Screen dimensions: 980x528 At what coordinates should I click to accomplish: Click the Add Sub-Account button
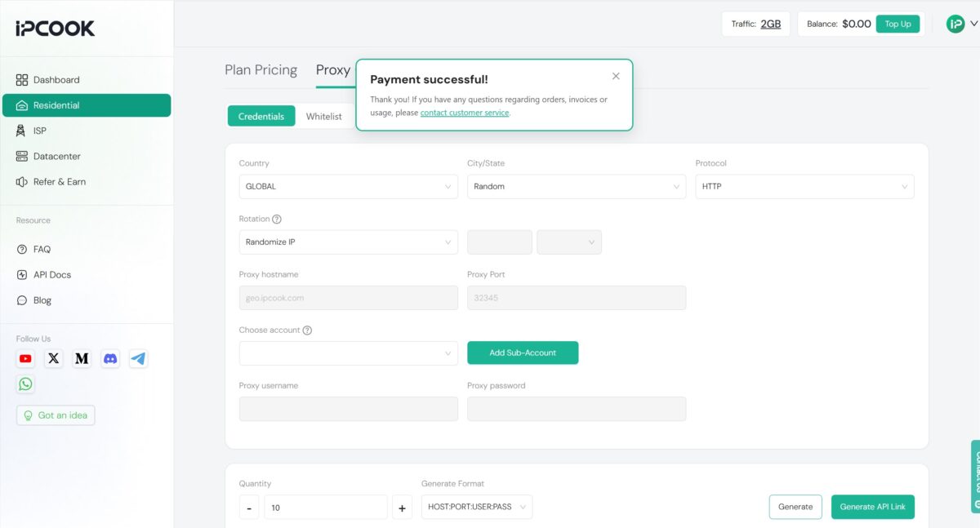pyautogui.click(x=523, y=353)
